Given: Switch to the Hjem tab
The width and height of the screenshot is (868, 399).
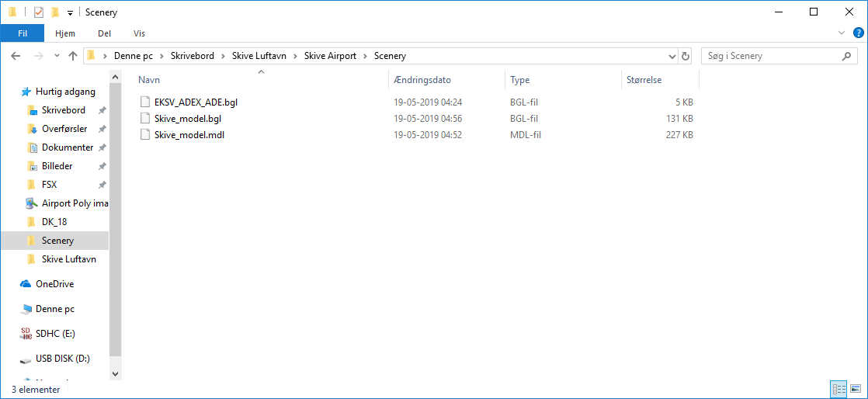Looking at the screenshot, I should coord(65,33).
